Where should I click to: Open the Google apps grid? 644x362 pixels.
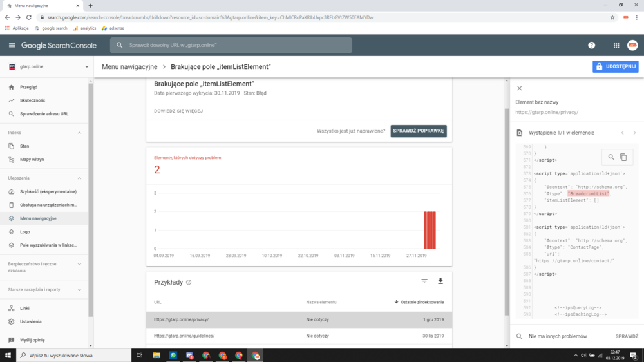pos(616,46)
